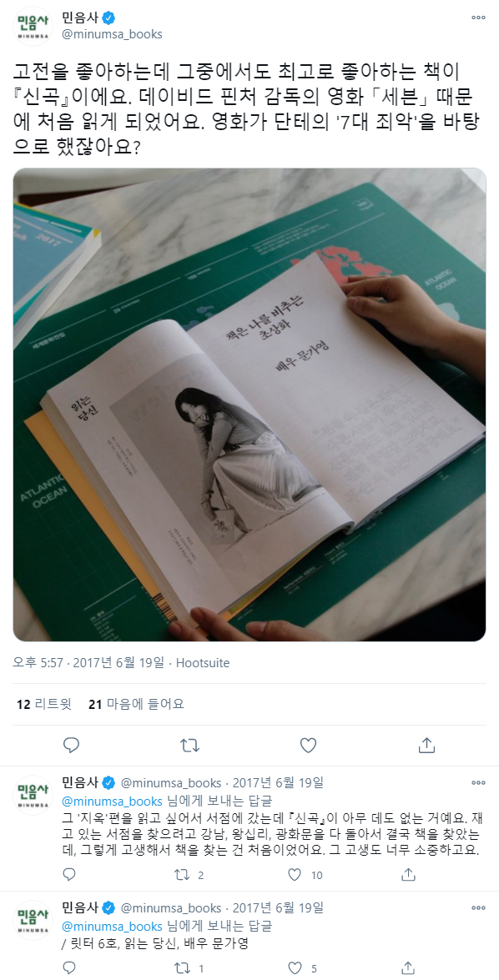Open more options on first reply
This screenshot has width=499, height=980.
(478, 782)
